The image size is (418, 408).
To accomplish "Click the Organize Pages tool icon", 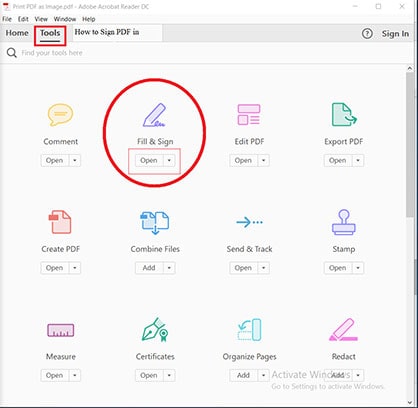I will tap(249, 330).
